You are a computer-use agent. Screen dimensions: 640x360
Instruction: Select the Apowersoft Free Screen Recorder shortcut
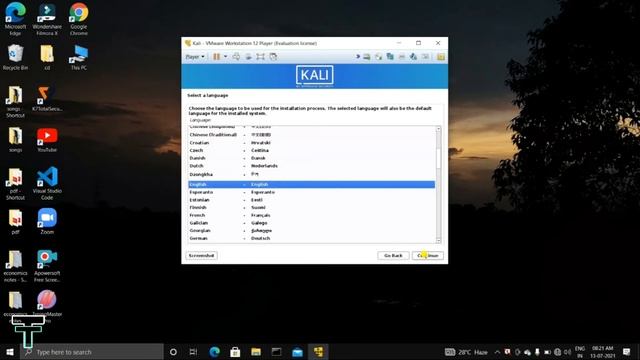pyautogui.click(x=47, y=266)
